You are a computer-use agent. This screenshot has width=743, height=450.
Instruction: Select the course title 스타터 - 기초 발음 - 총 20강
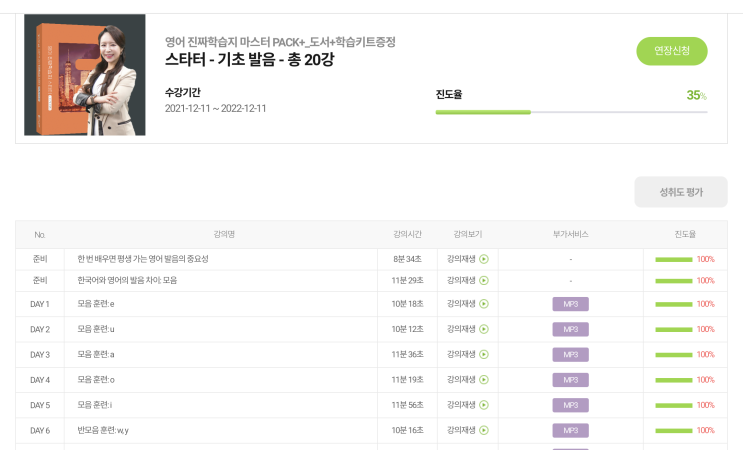point(250,60)
